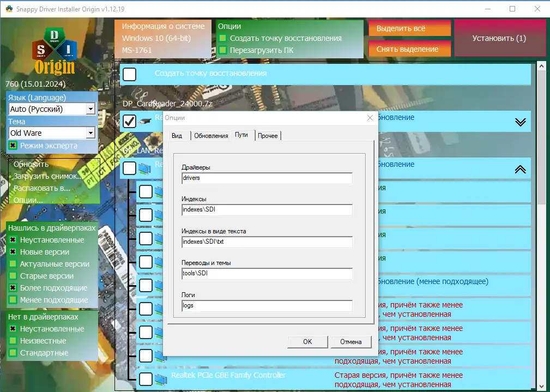Expand the card reader driver row

click(520, 122)
